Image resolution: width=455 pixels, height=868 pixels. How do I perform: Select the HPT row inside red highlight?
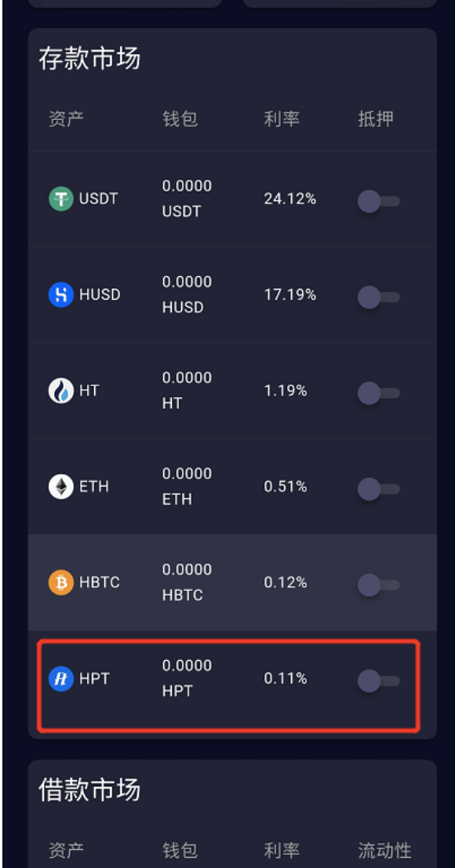(227, 676)
